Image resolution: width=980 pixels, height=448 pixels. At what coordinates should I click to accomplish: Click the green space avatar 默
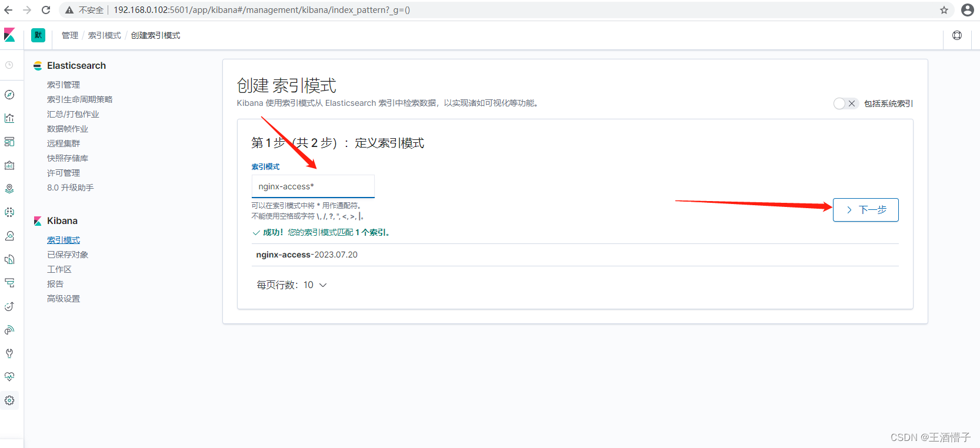38,35
